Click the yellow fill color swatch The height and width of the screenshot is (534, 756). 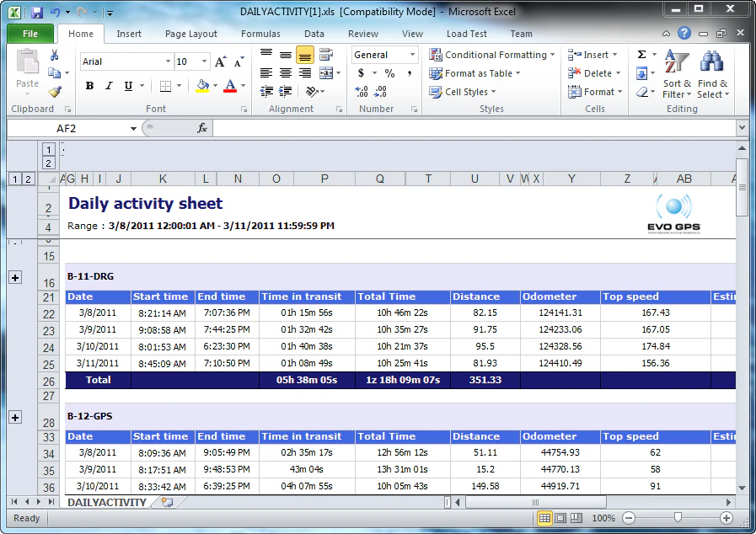(201, 86)
